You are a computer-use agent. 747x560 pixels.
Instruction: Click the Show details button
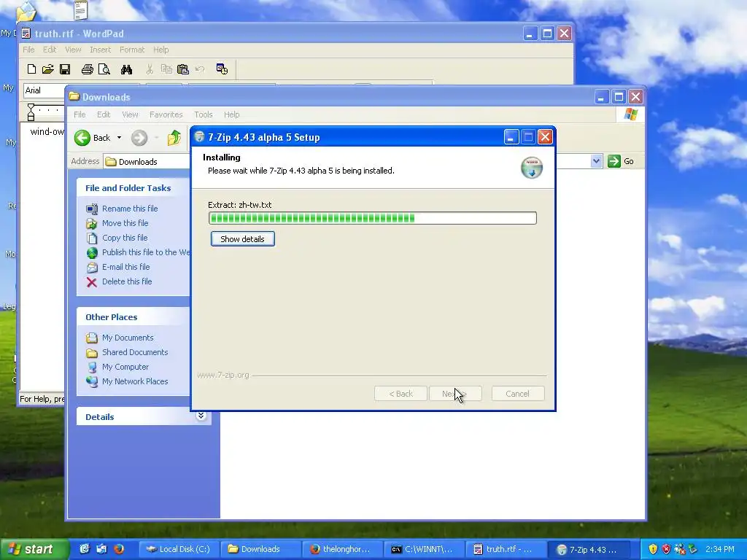242,239
